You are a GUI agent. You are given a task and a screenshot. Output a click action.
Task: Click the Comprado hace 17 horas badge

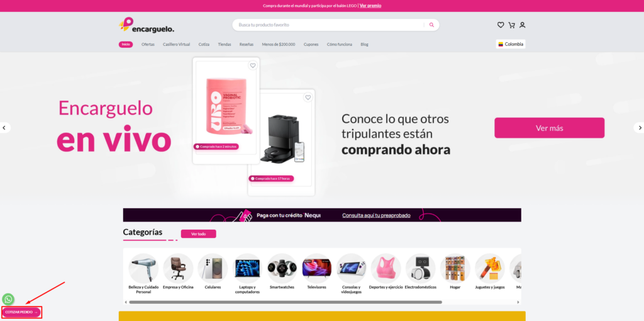(271, 179)
